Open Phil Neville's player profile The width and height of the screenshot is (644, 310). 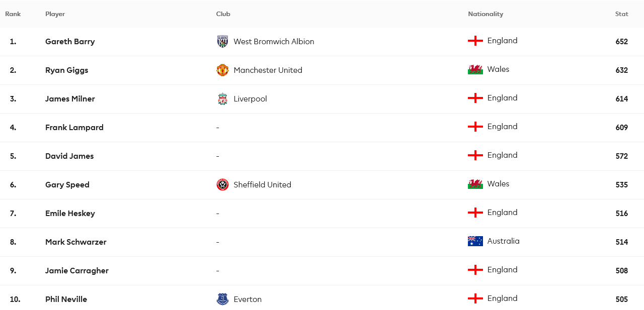click(x=66, y=299)
